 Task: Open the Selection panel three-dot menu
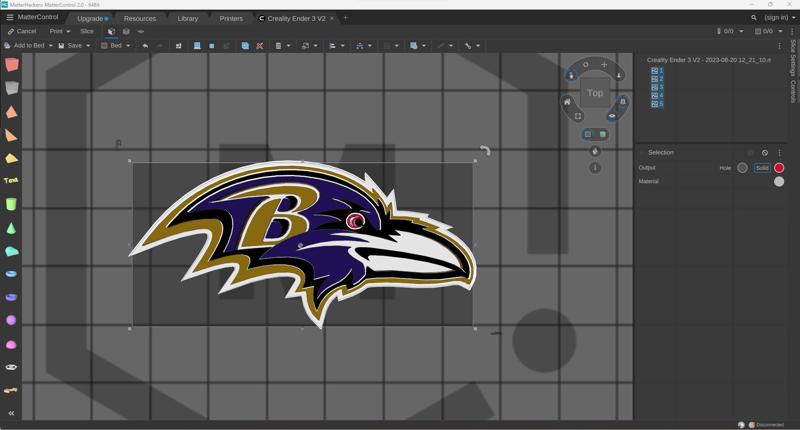[780, 153]
